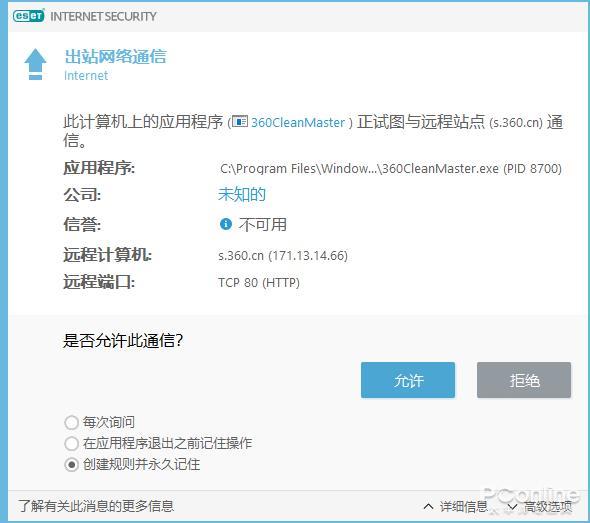The image size is (590, 523).
Task: Click the 允许 button
Action: (x=408, y=380)
